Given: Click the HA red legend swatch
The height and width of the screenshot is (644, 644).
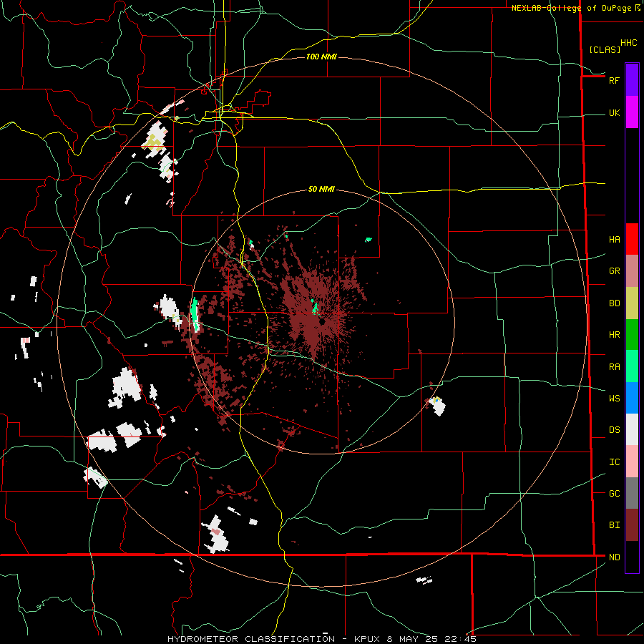Looking at the screenshot, I should click(632, 239).
